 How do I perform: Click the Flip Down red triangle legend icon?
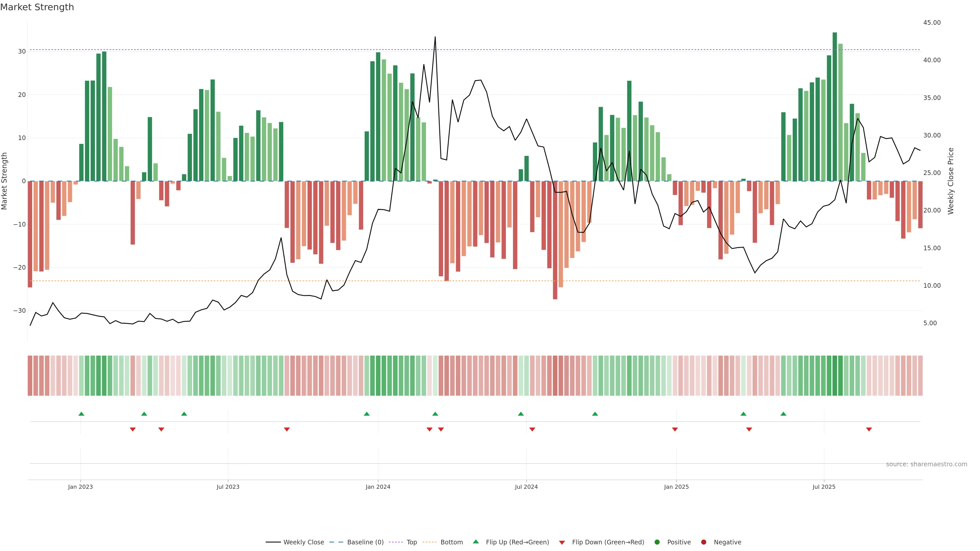(562, 542)
